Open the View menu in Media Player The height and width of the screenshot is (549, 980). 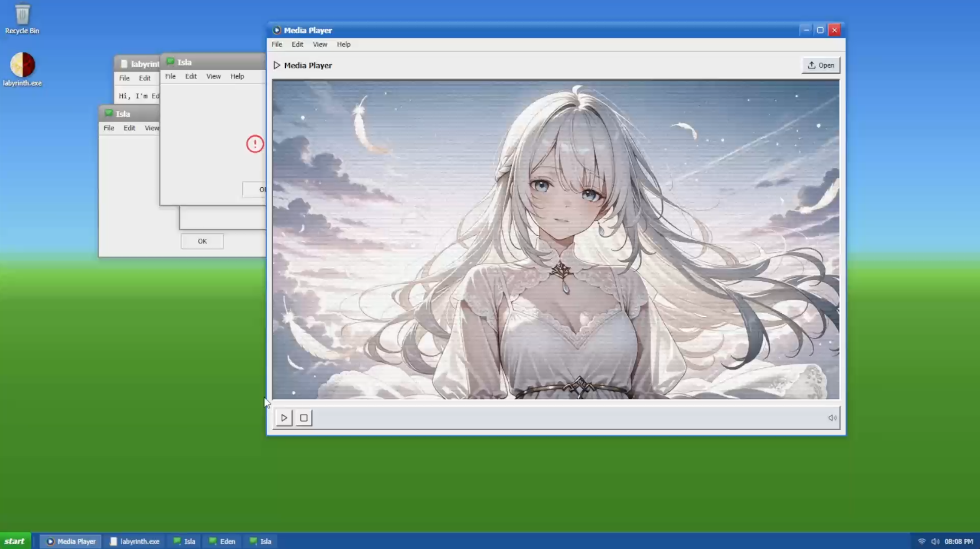pyautogui.click(x=320, y=44)
